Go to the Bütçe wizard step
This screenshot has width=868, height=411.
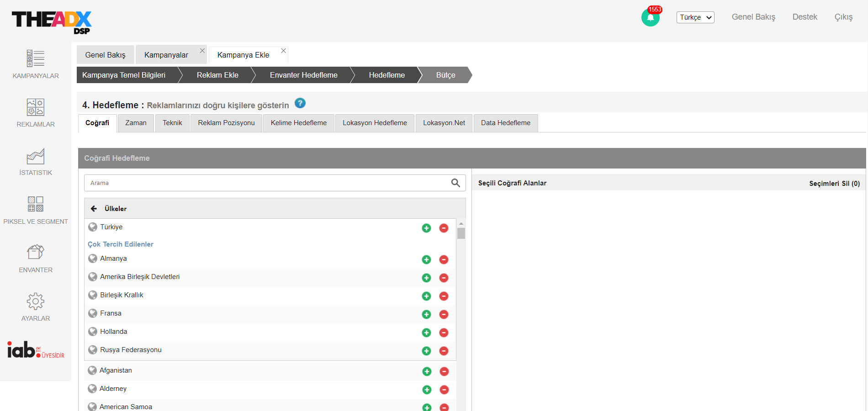[x=445, y=75]
